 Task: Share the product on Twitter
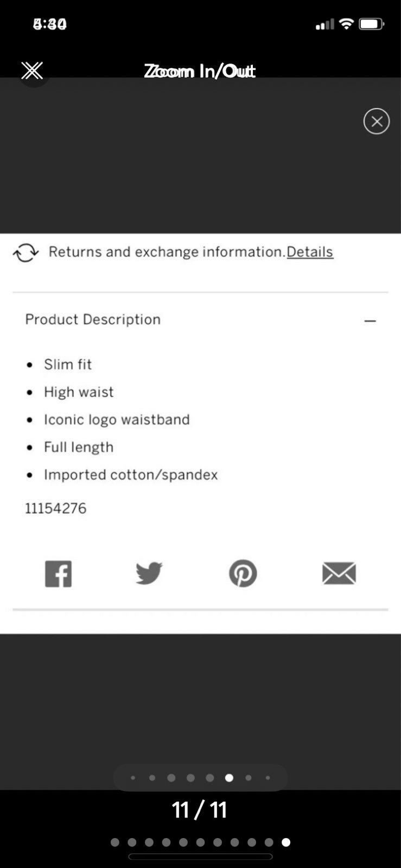[149, 573]
